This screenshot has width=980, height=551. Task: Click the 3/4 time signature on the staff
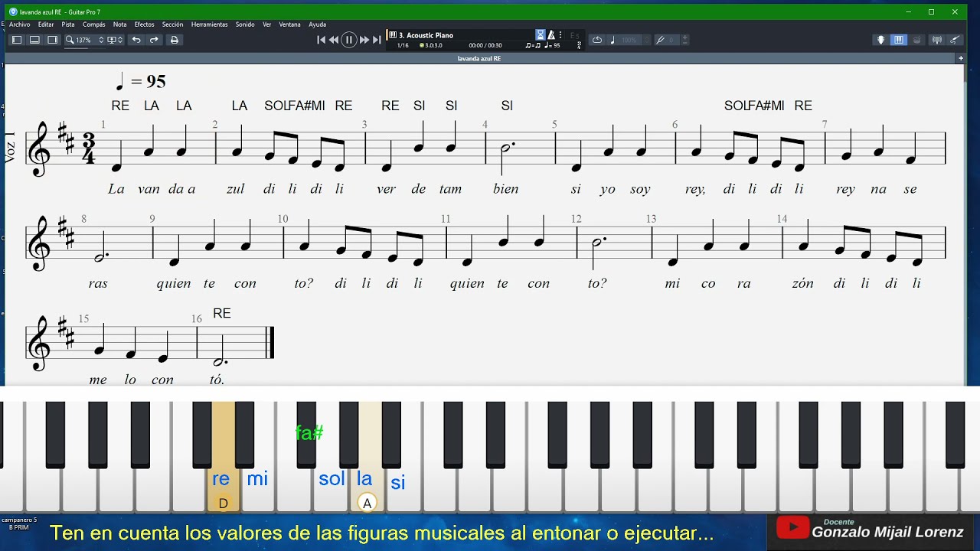click(89, 148)
